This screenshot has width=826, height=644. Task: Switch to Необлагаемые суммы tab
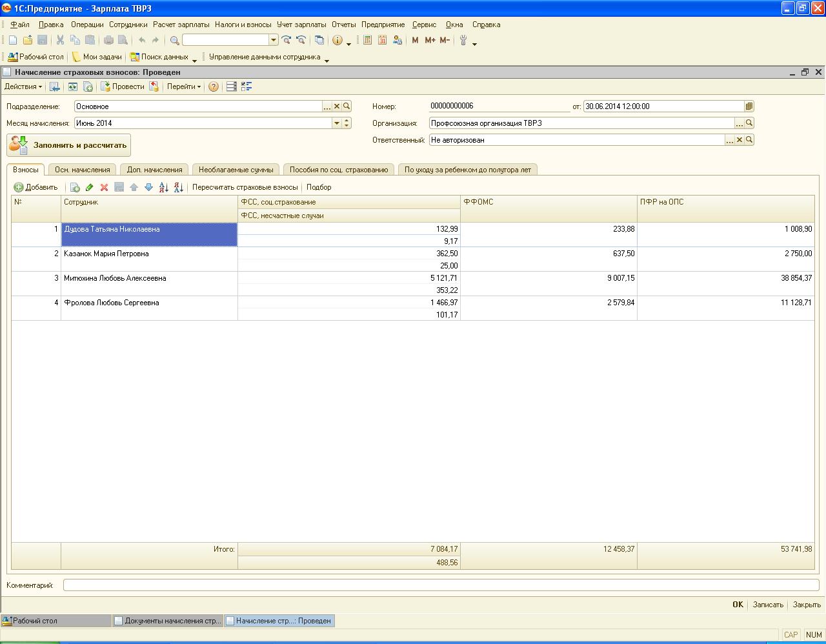click(236, 170)
